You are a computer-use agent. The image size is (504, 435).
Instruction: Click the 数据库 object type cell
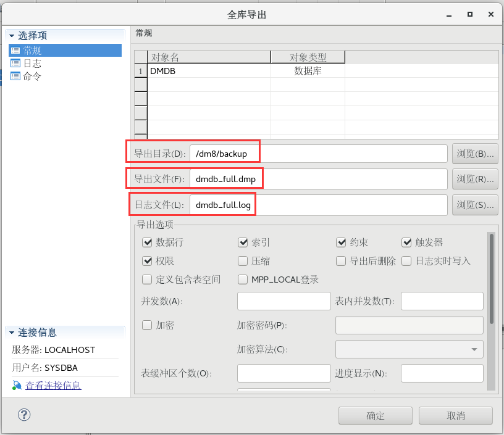tap(308, 70)
